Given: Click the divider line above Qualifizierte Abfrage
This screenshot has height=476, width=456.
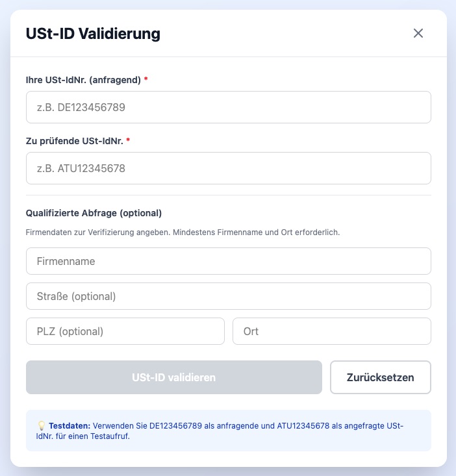Looking at the screenshot, I should (228, 195).
